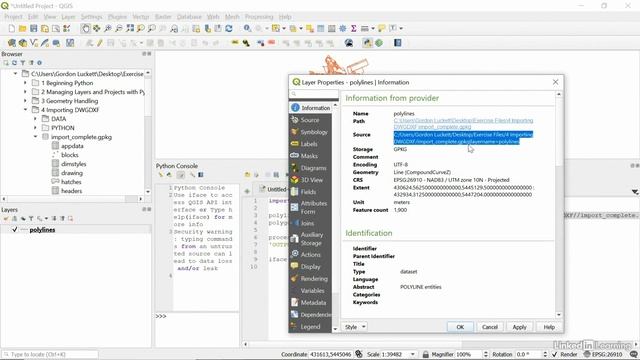Open the Joins tab in Layer Properties
The image size is (640, 360).
311,223
